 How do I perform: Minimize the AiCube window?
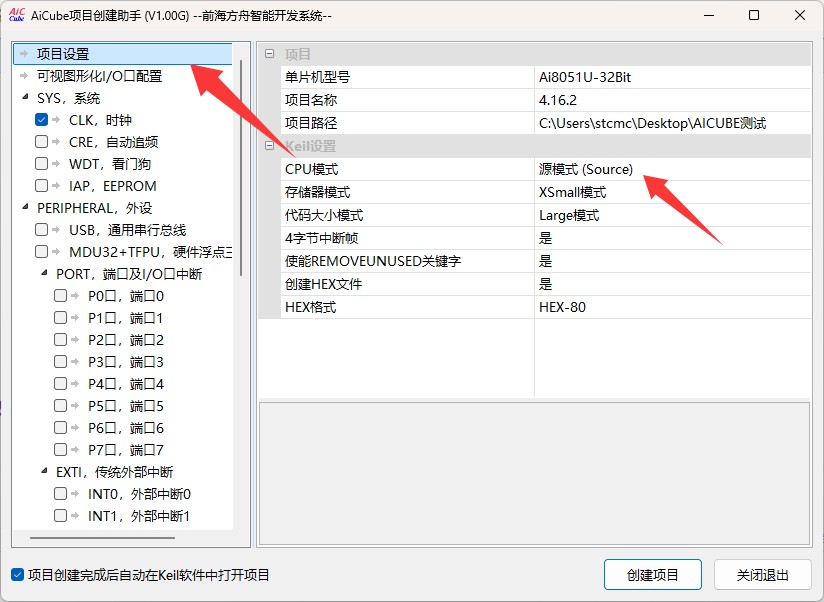point(709,15)
